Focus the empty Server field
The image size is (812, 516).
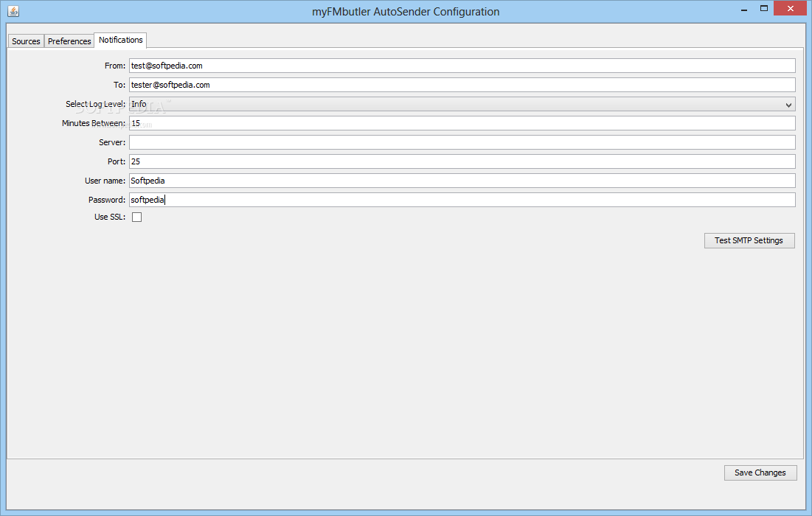tap(462, 142)
